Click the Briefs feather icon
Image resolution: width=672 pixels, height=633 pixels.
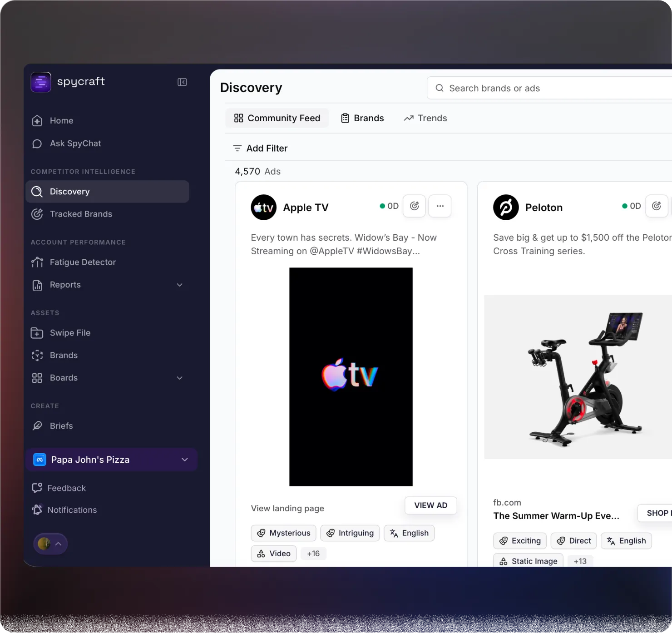click(x=37, y=426)
